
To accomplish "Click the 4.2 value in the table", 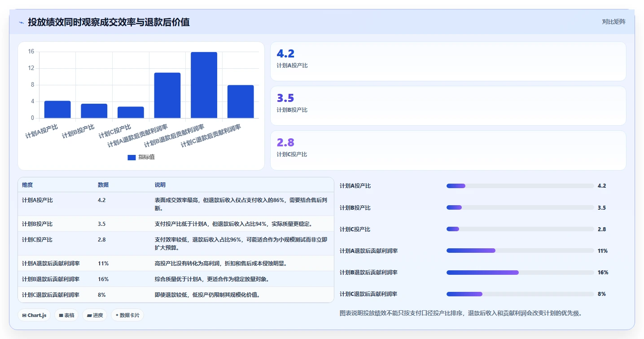I will pos(102,200).
